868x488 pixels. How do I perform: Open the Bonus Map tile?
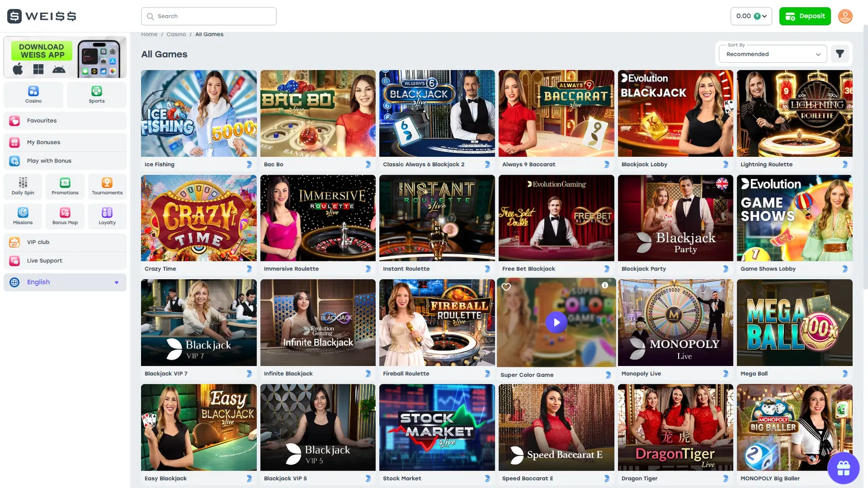tap(65, 216)
